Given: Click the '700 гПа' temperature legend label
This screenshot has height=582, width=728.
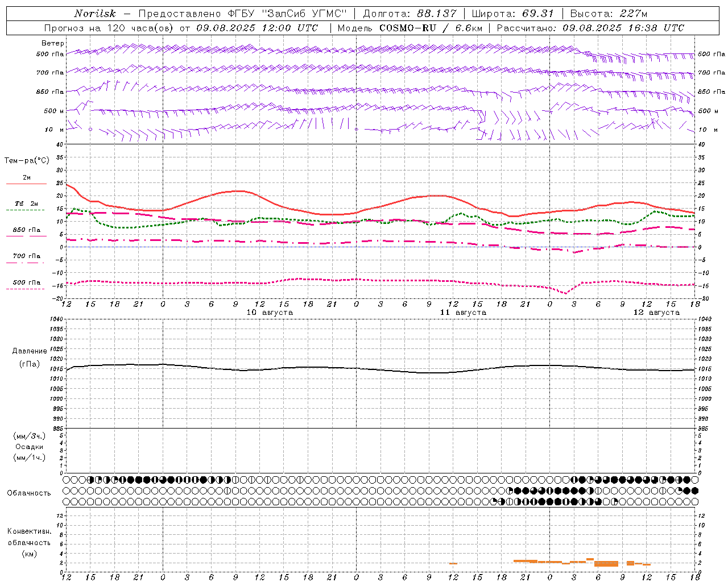Looking at the screenshot, I should point(26,256).
